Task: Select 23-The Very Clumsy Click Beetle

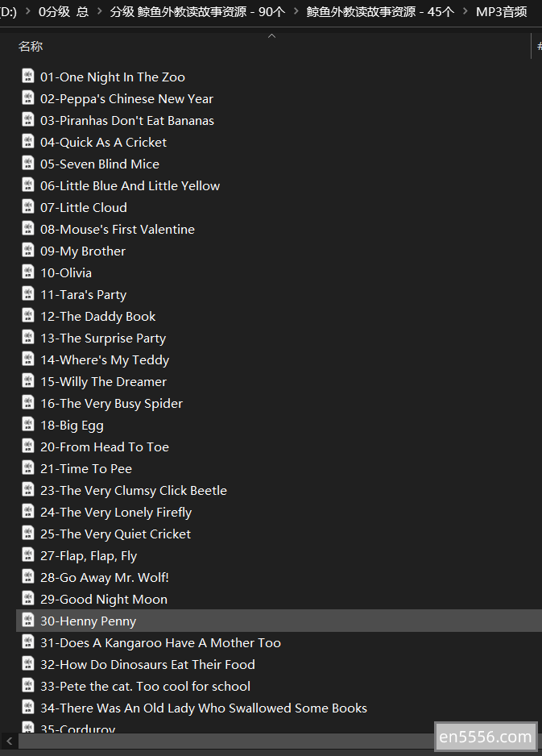Action: (134, 490)
